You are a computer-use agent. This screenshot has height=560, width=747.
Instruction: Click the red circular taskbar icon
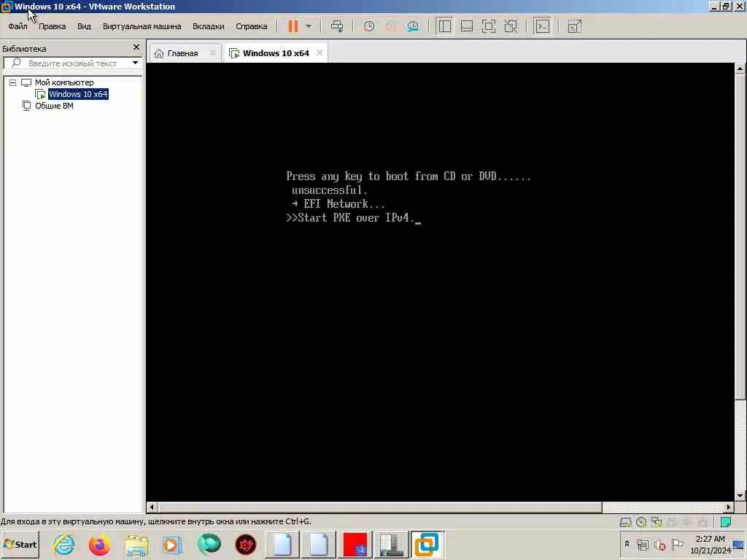[x=246, y=545]
